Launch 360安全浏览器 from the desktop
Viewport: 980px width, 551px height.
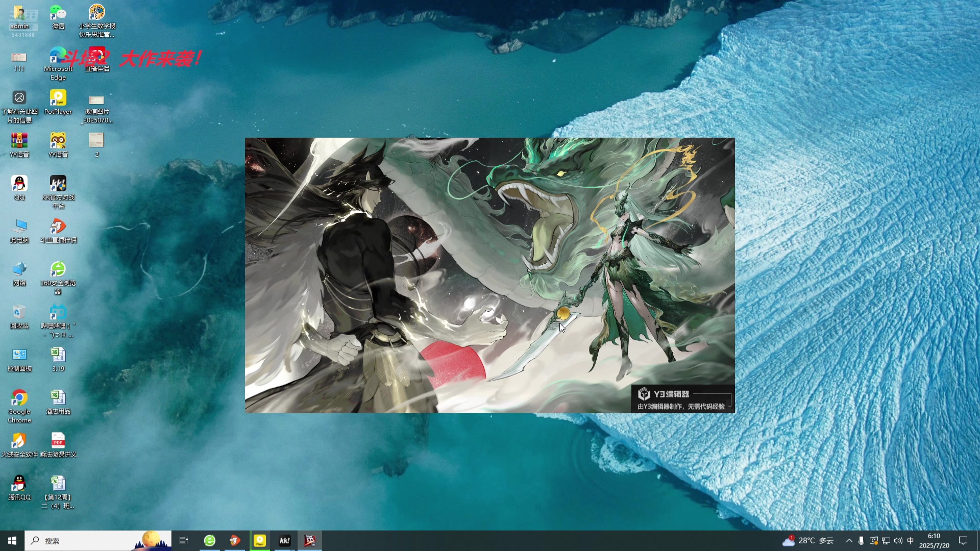click(58, 279)
